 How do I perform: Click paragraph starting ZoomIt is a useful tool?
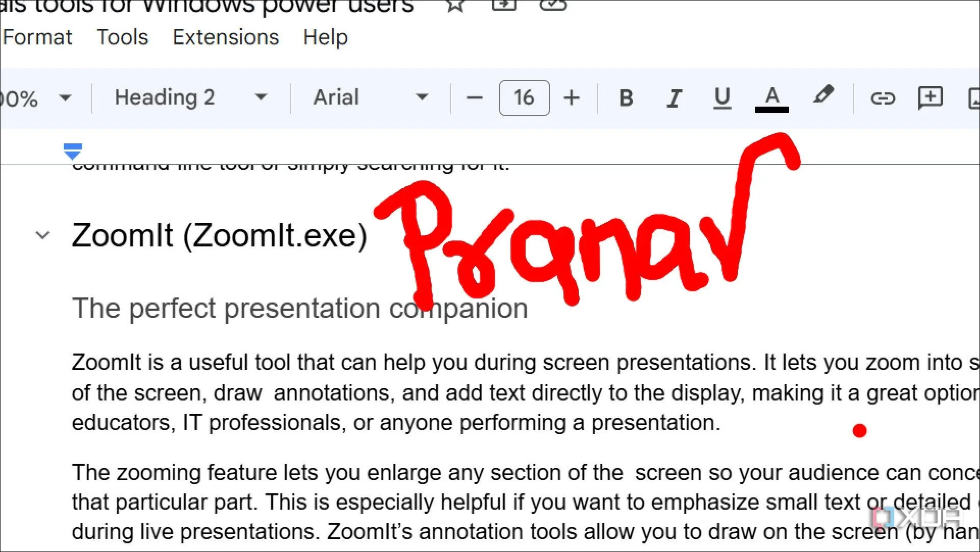(x=525, y=392)
